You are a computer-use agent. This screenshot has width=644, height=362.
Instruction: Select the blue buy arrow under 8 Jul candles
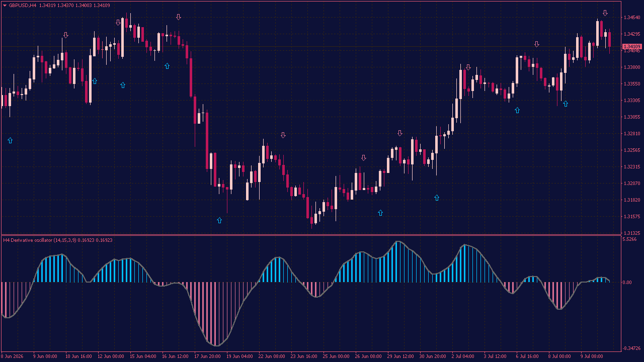566,104
